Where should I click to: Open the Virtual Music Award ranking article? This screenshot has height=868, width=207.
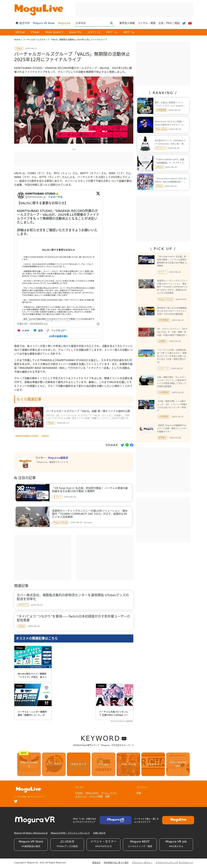[x=163, y=182]
